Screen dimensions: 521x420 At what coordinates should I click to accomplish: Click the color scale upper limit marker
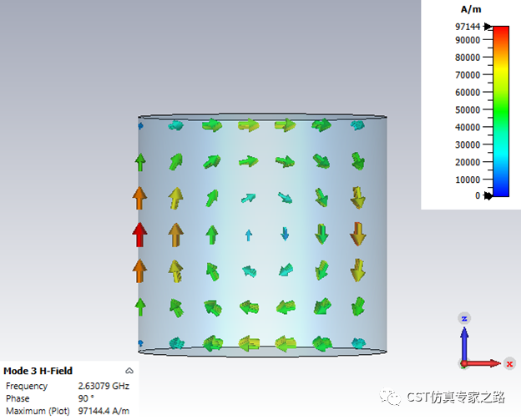pos(488,27)
